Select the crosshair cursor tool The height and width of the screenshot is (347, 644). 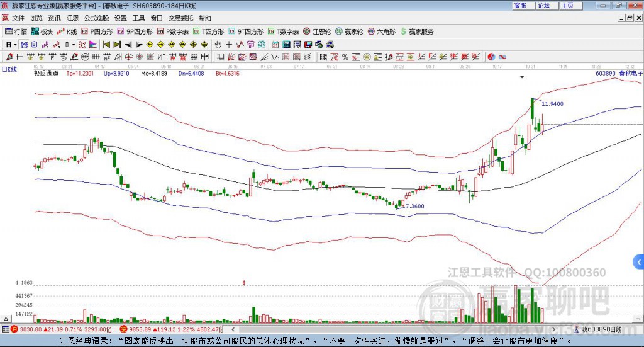[x=229, y=45]
